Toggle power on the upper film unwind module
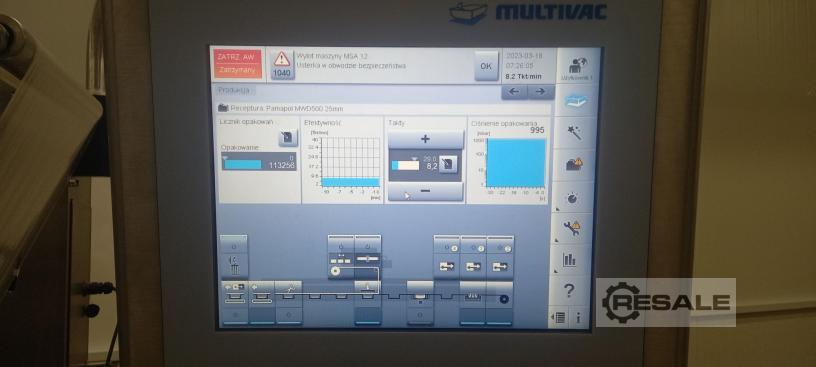816x367 pixels. click(x=341, y=245)
